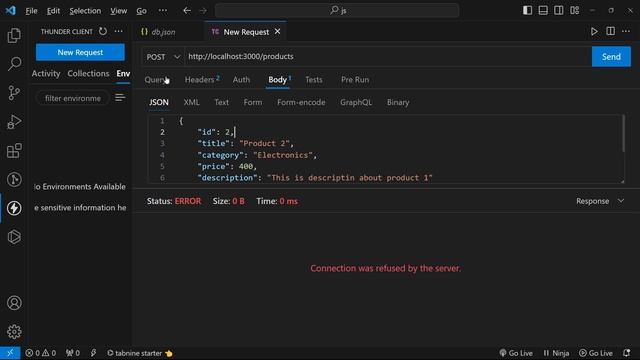Switch to the Tests tab
The width and height of the screenshot is (640, 360).
click(313, 80)
